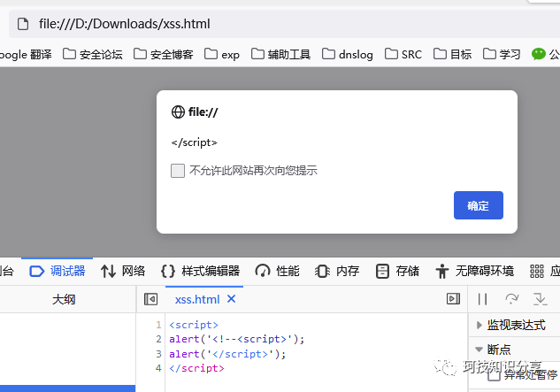Switch to the 无障碍环境 devtools tab
560x392 pixels.
475,271
